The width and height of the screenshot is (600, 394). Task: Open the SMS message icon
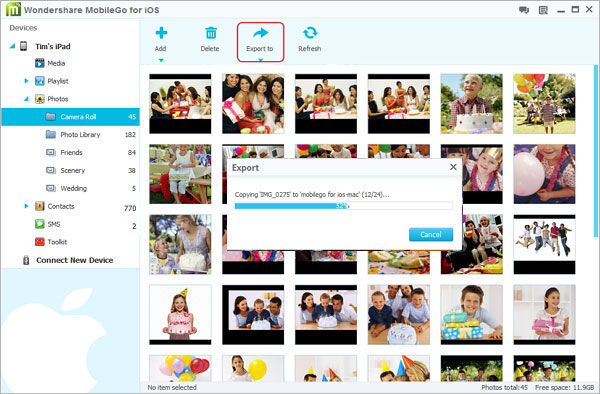pos(40,224)
